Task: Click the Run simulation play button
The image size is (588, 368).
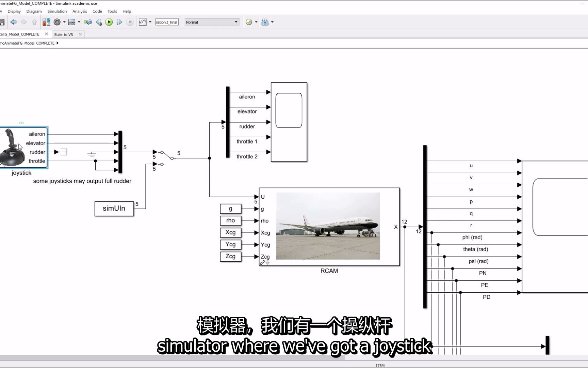Action: 109,22
